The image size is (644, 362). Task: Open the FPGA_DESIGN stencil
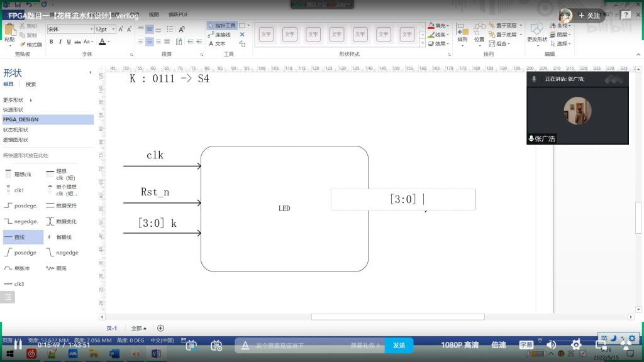tap(21, 119)
